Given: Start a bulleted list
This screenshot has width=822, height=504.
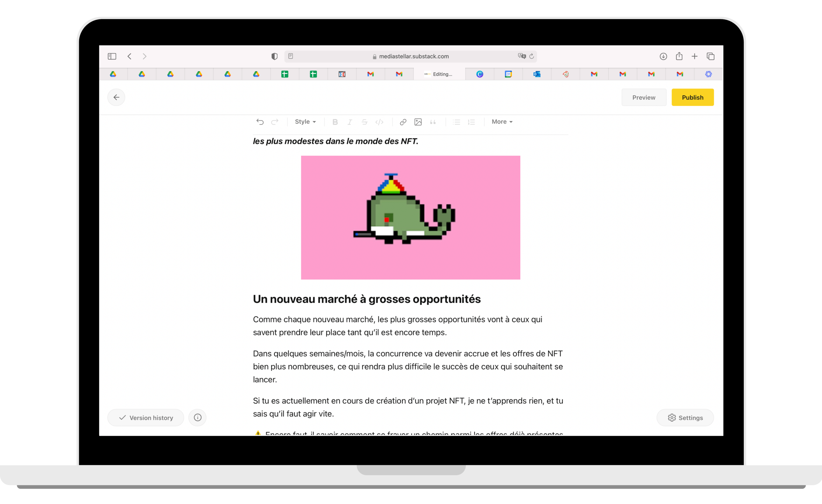Looking at the screenshot, I should click(x=456, y=122).
